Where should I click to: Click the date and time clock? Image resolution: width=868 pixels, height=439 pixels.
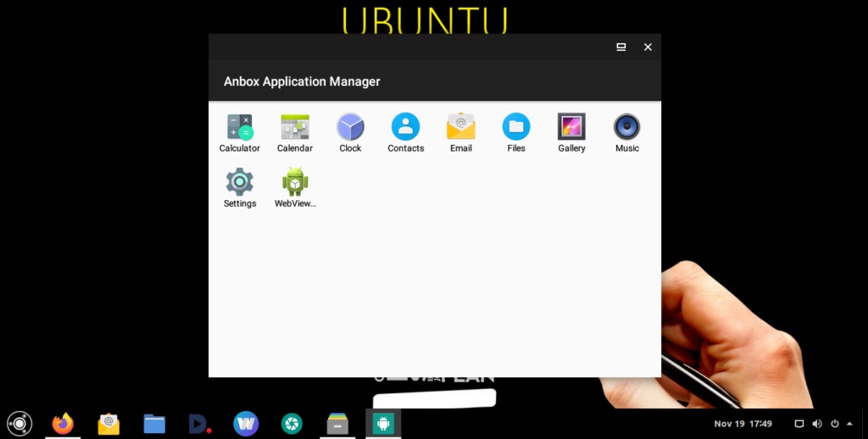743,424
